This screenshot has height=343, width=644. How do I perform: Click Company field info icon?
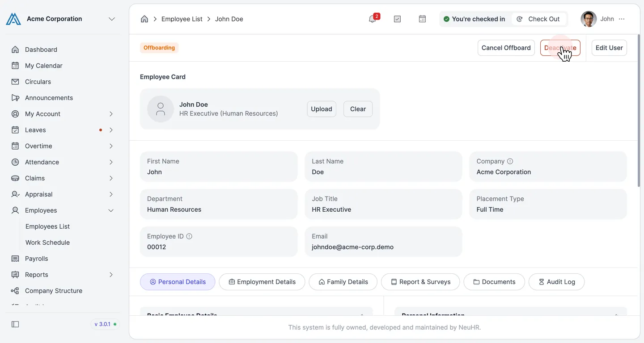[510, 161]
